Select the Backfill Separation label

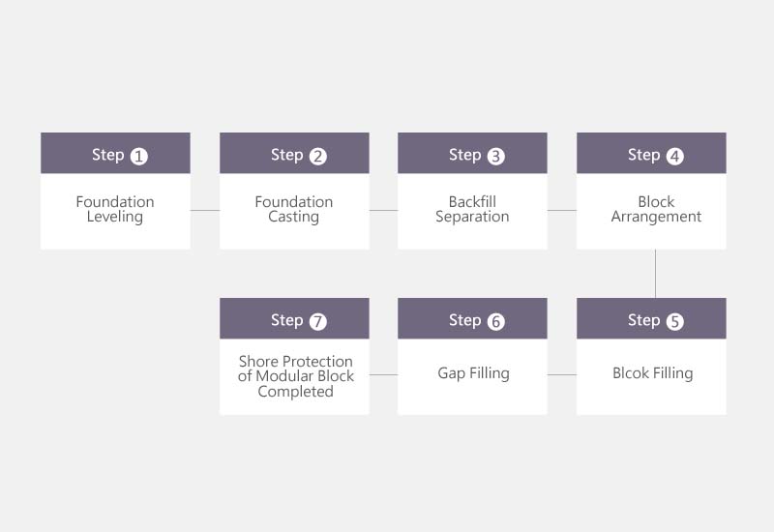(472, 209)
